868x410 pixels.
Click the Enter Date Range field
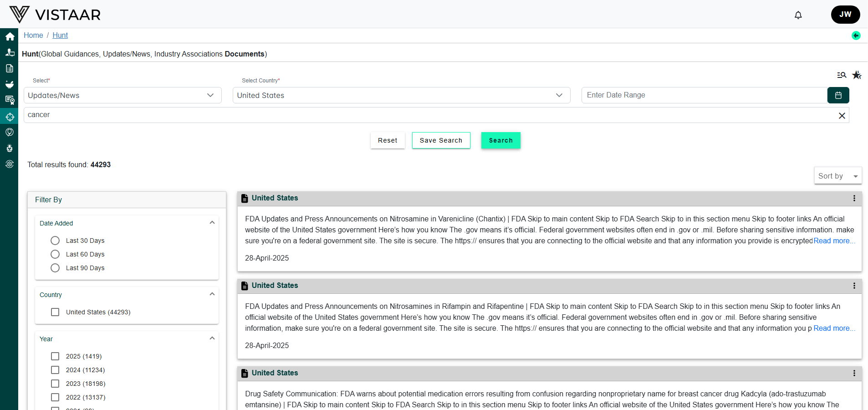[x=704, y=95]
